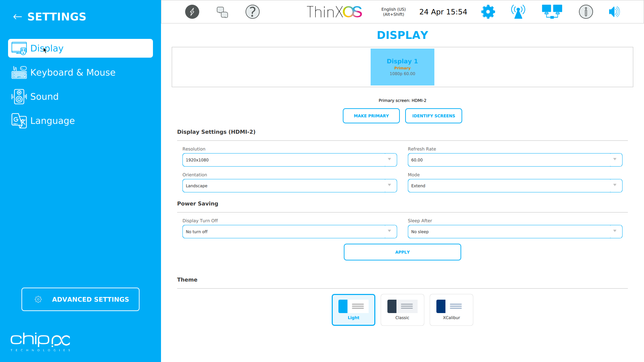Image resolution: width=644 pixels, height=362 pixels.
Task: Open the Refresh Rate dropdown
Action: click(515, 160)
